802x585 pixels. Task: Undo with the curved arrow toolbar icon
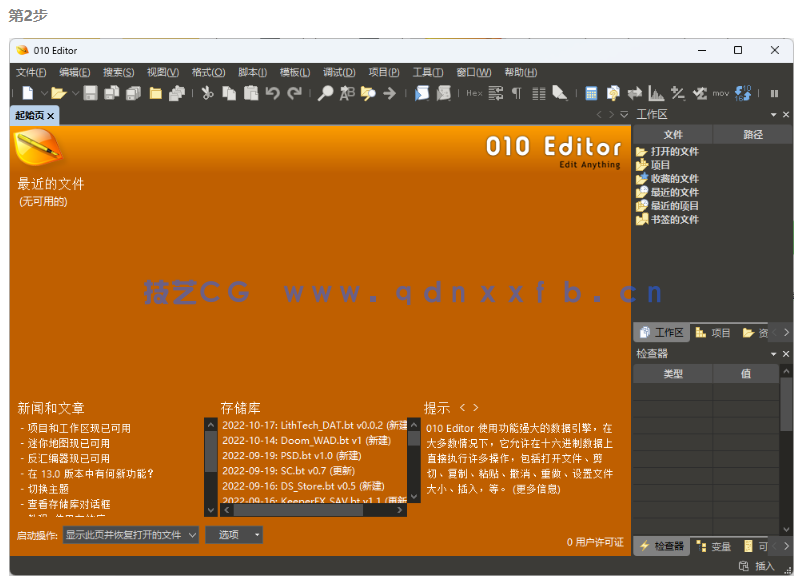pyautogui.click(x=275, y=93)
